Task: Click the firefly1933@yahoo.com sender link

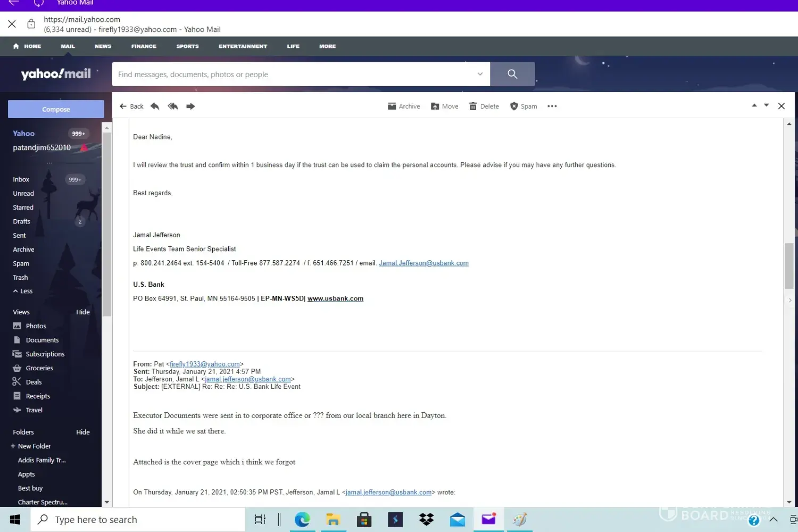Action: coord(205,364)
